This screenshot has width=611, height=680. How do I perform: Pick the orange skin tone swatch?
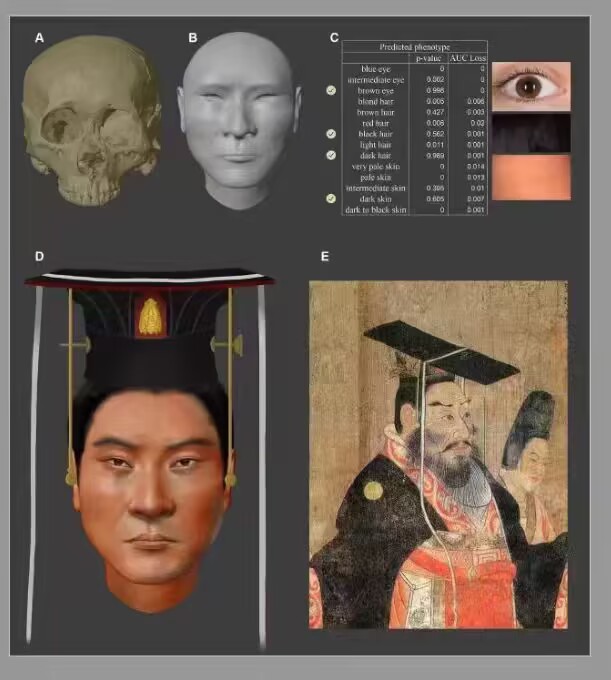531,177
